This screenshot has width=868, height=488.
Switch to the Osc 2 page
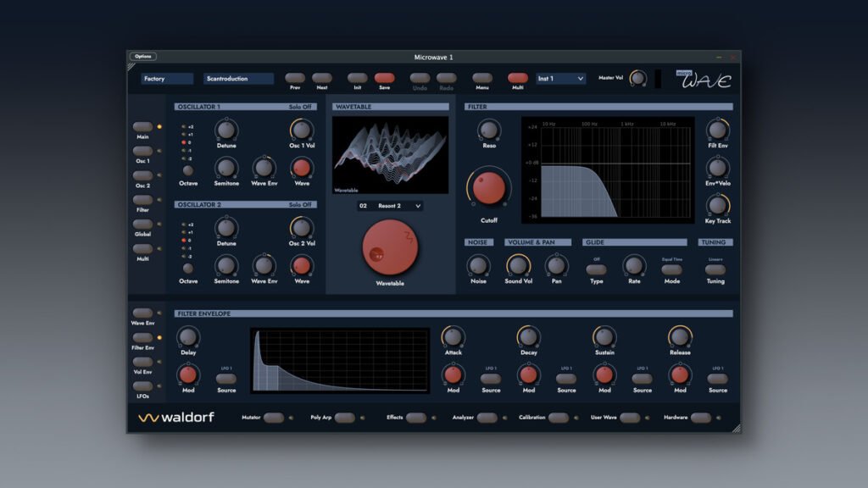click(142, 175)
